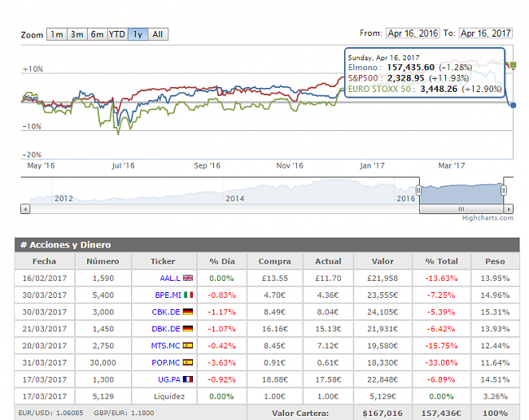
Task: Open the BPE.MI ticker link
Action: pos(168,295)
